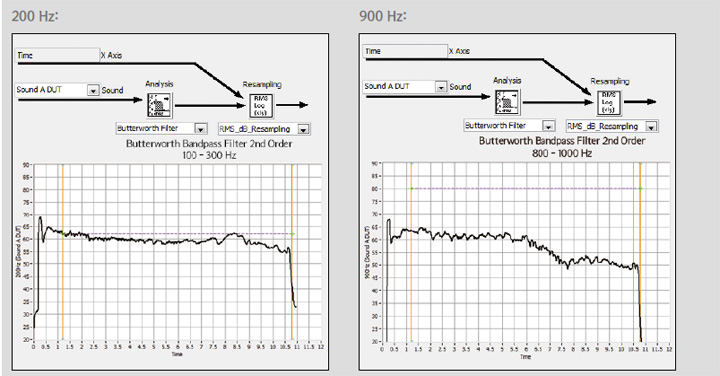Image resolution: width=720 pixels, height=376 pixels.
Task: Click the 'Analysis' label in 900 Hz panel
Action: pos(507,80)
